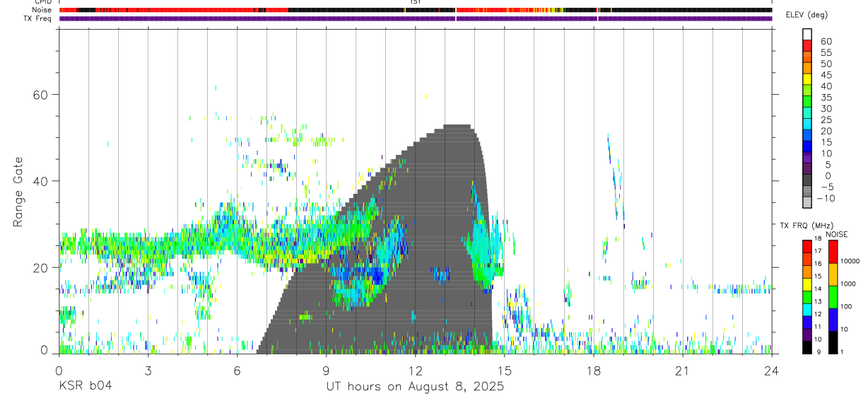Viewport: 868px width, 401px height.
Task: Click the 'UT hours on August 8, 2025' axis title
Action: point(415,386)
